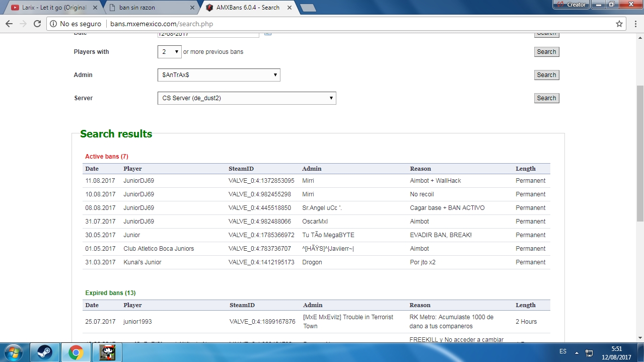This screenshot has height=362, width=644.
Task: Click Search button in Players with row
Action: tap(546, 52)
